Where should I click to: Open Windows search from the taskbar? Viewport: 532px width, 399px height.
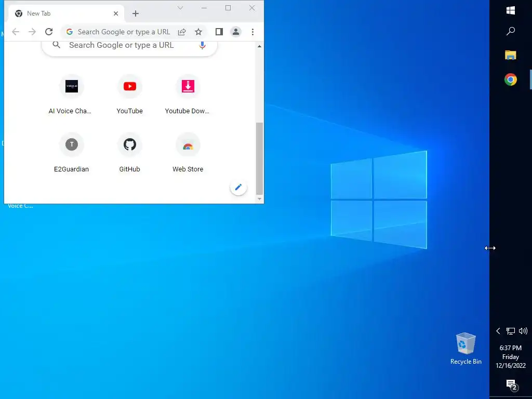coord(511,31)
